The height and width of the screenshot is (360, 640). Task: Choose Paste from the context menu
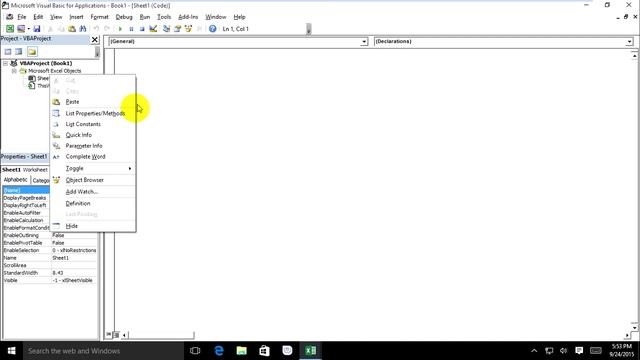[x=93, y=102]
